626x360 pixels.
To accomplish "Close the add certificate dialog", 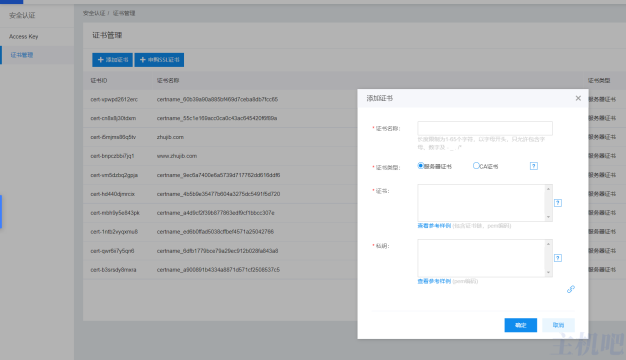I will [578, 98].
